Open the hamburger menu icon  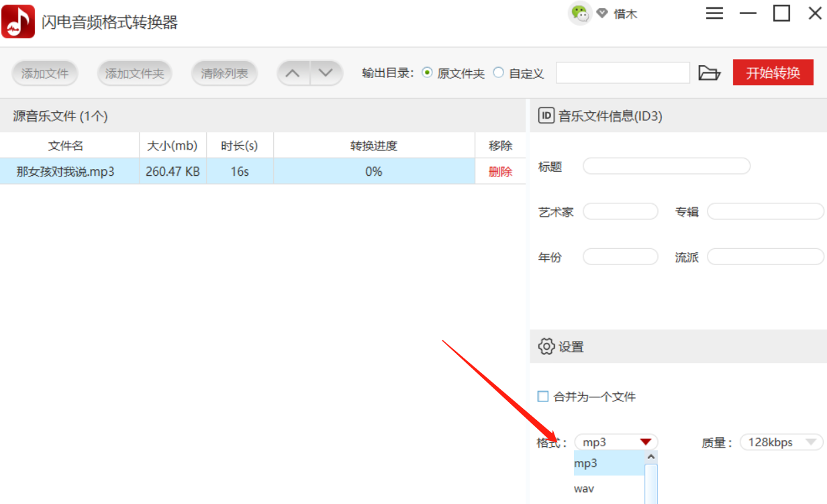[x=715, y=13]
